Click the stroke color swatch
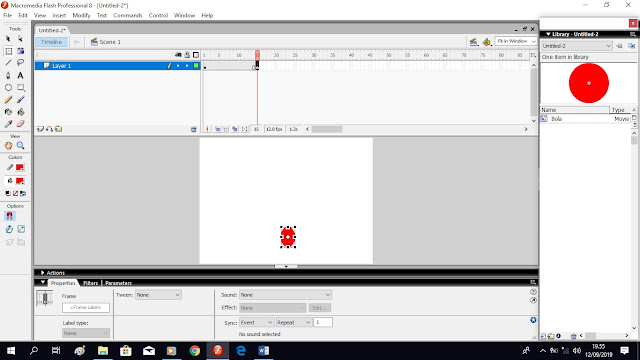640x360 pixels. [20, 167]
